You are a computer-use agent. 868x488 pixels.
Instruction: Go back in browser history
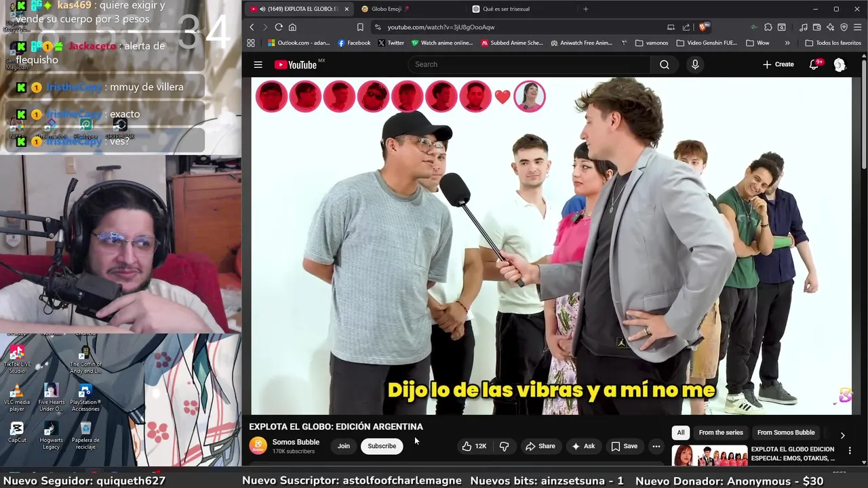click(252, 27)
